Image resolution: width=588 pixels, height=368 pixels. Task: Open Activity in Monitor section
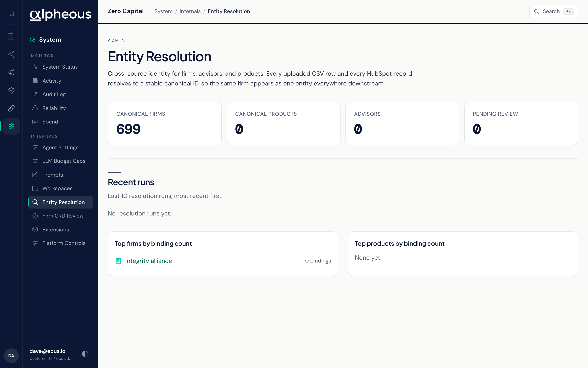tap(60, 81)
